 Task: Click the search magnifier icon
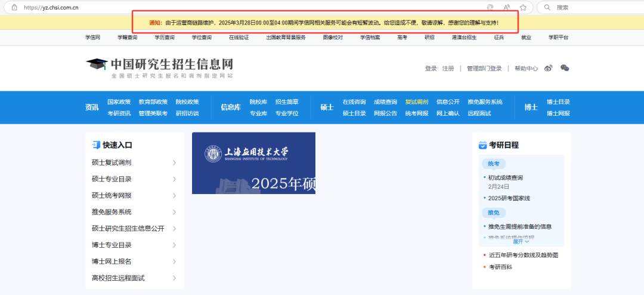[x=546, y=7]
